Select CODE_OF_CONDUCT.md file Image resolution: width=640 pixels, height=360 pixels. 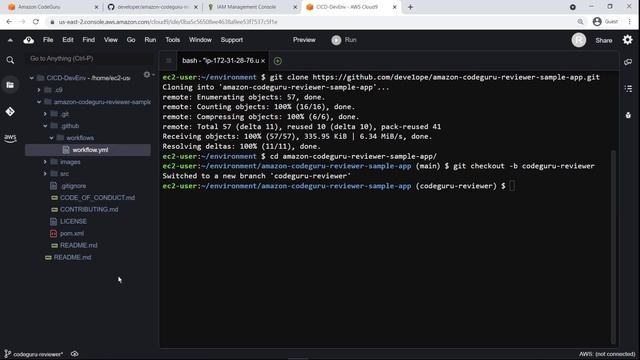click(x=97, y=198)
